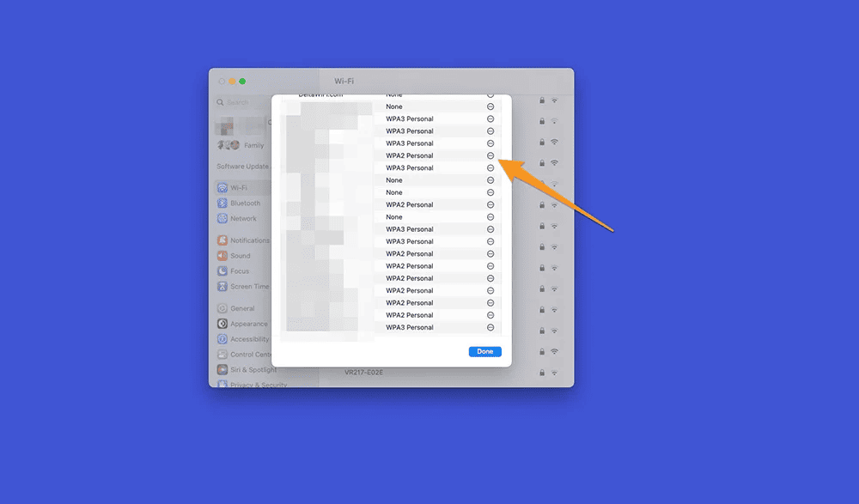Select Control Center in the sidebar
The height and width of the screenshot is (504, 859).
[249, 355]
